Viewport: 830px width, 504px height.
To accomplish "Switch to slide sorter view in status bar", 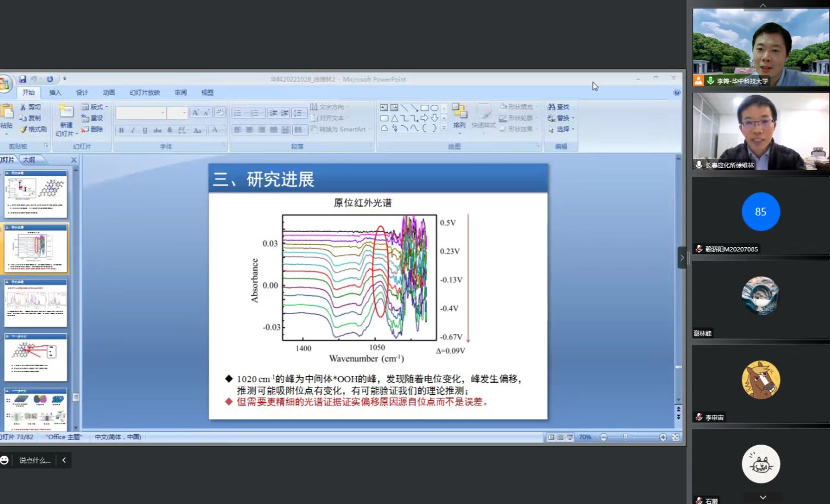I will (x=560, y=437).
